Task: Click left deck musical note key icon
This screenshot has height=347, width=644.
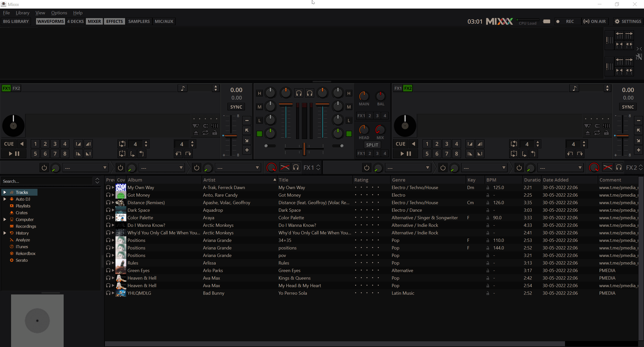Action: pyautogui.click(x=183, y=88)
